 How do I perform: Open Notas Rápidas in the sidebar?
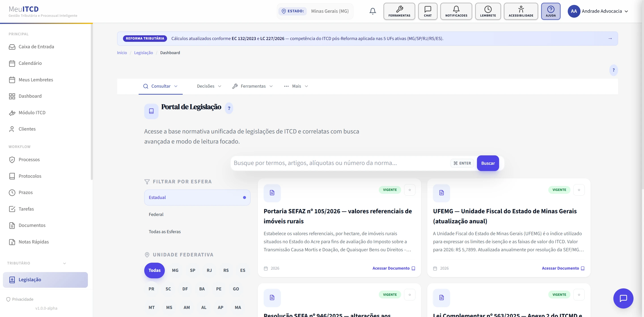(x=45, y=242)
